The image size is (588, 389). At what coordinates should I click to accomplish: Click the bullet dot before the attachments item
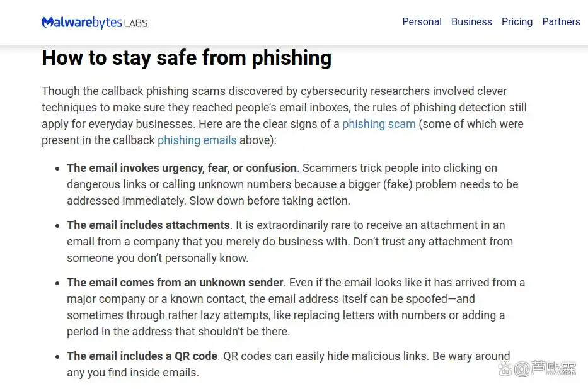click(57, 226)
